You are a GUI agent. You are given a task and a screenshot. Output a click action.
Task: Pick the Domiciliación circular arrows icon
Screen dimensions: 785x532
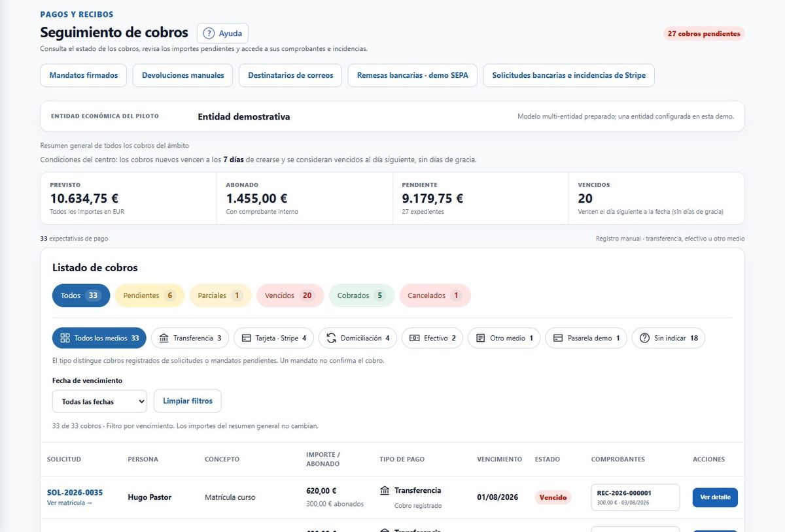pos(331,338)
